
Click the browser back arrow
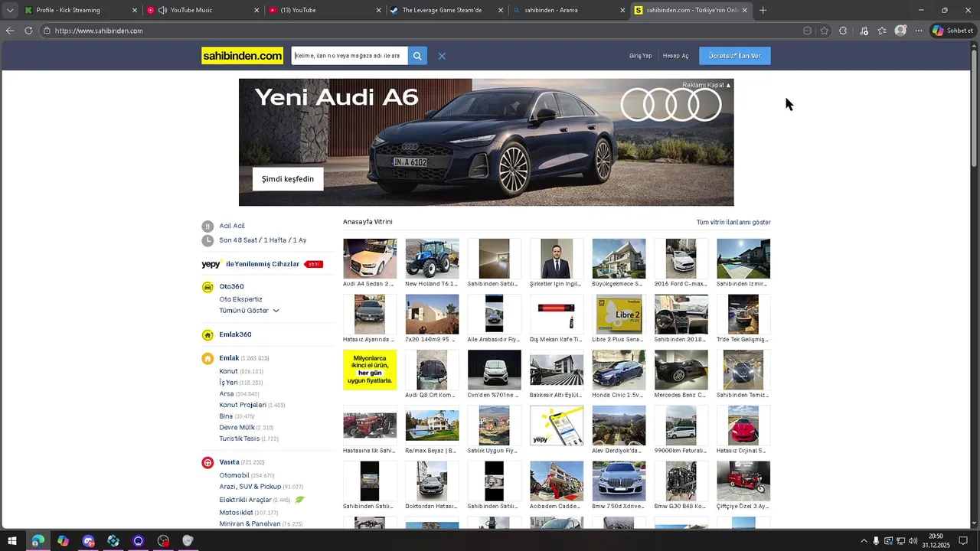(x=10, y=31)
